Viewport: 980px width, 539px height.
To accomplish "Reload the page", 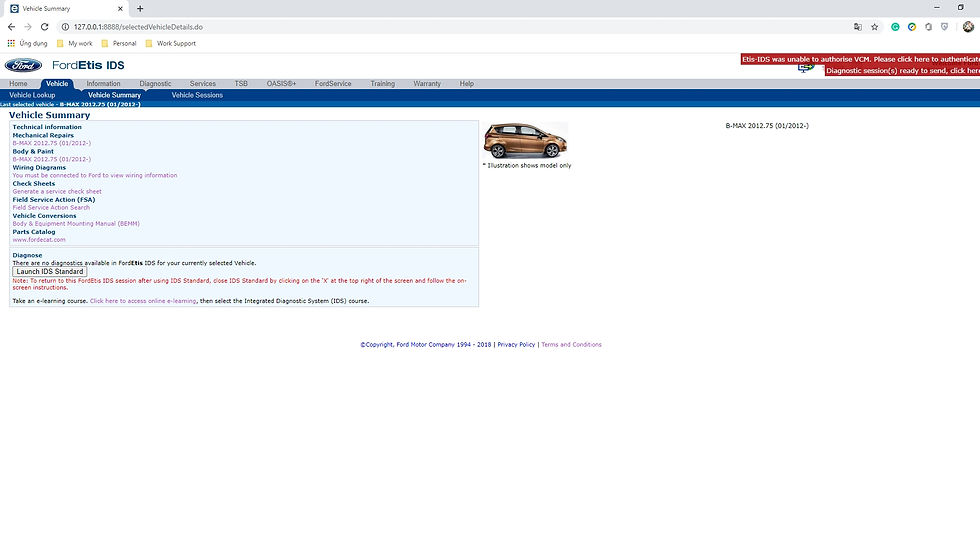I will [x=44, y=27].
